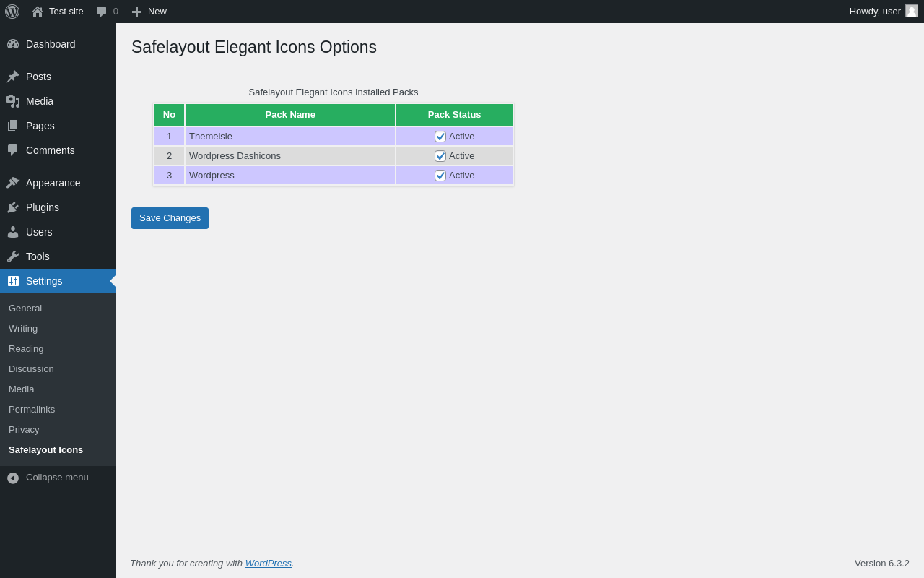Screen dimensions: 924x578
Task: Click the Appearance paintbrush icon
Action: pos(13,183)
